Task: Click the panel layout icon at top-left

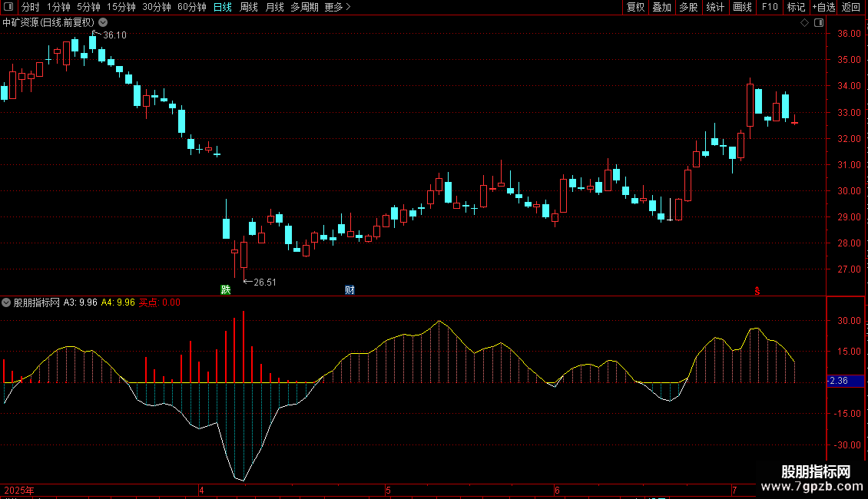Action: point(8,7)
